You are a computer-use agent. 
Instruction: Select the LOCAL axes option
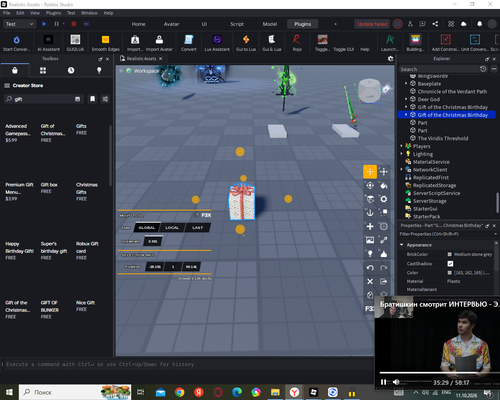point(172,228)
